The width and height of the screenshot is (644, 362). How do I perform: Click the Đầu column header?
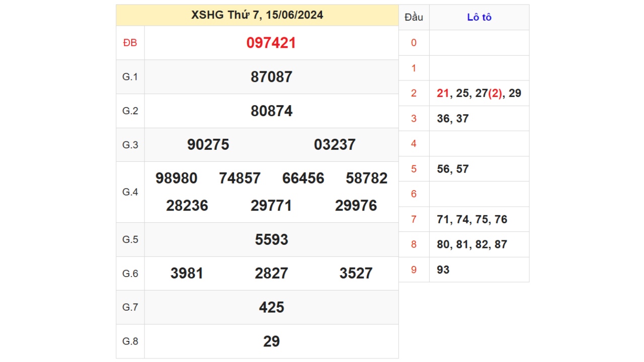pos(414,17)
